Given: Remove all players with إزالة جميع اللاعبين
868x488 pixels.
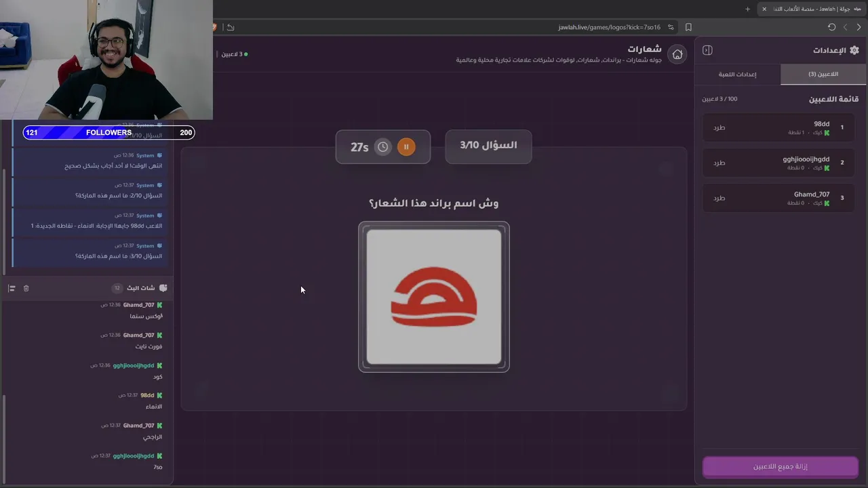Looking at the screenshot, I should (x=781, y=466).
